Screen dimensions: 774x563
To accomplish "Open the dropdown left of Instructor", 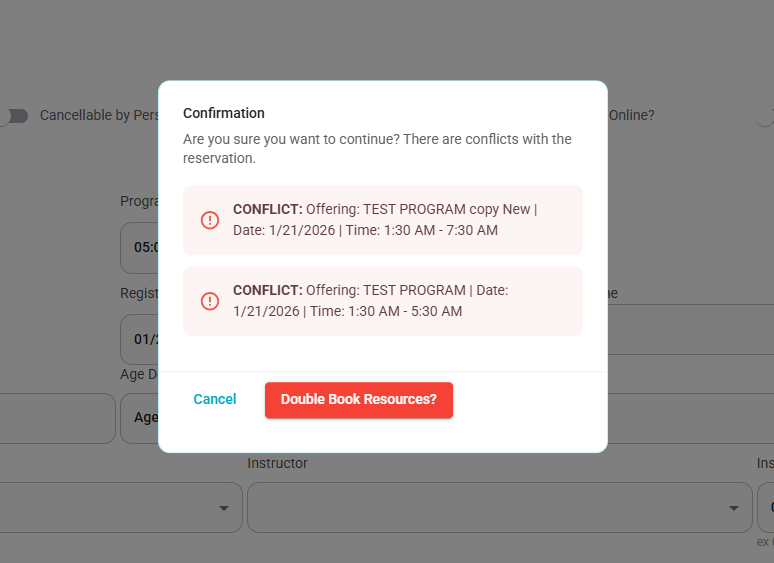I will point(121,508).
